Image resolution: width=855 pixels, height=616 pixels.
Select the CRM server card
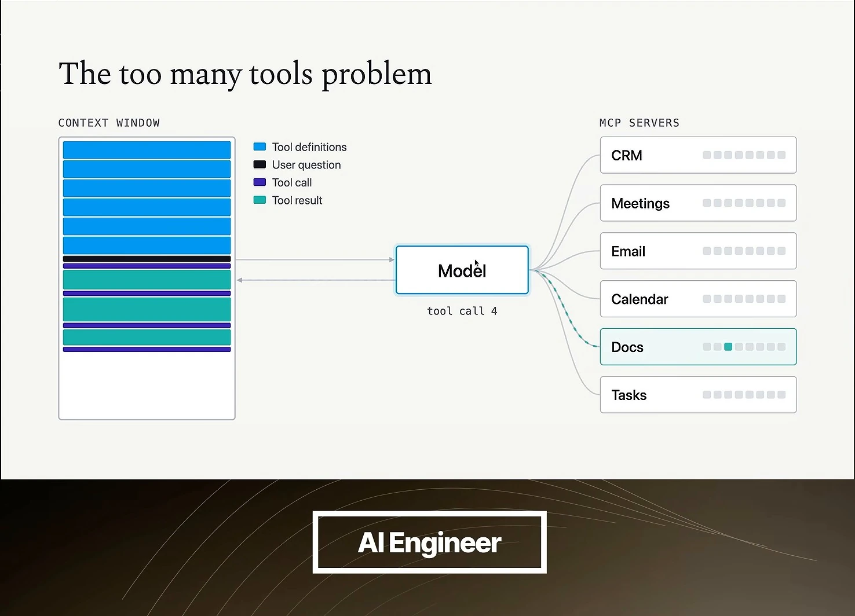tap(698, 155)
